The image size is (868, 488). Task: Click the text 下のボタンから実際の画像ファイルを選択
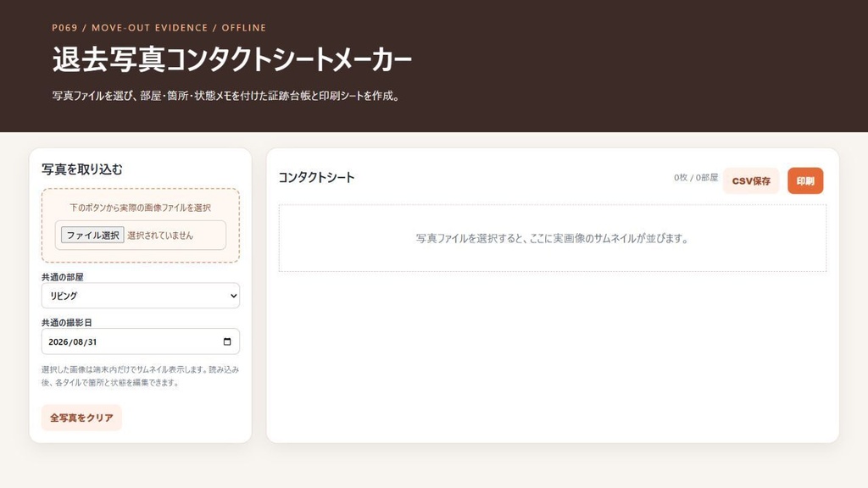click(140, 208)
